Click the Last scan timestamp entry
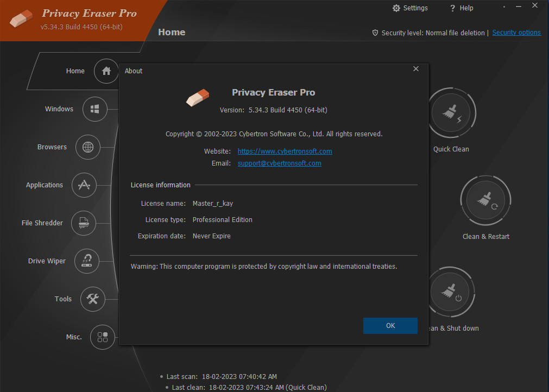 click(x=222, y=377)
